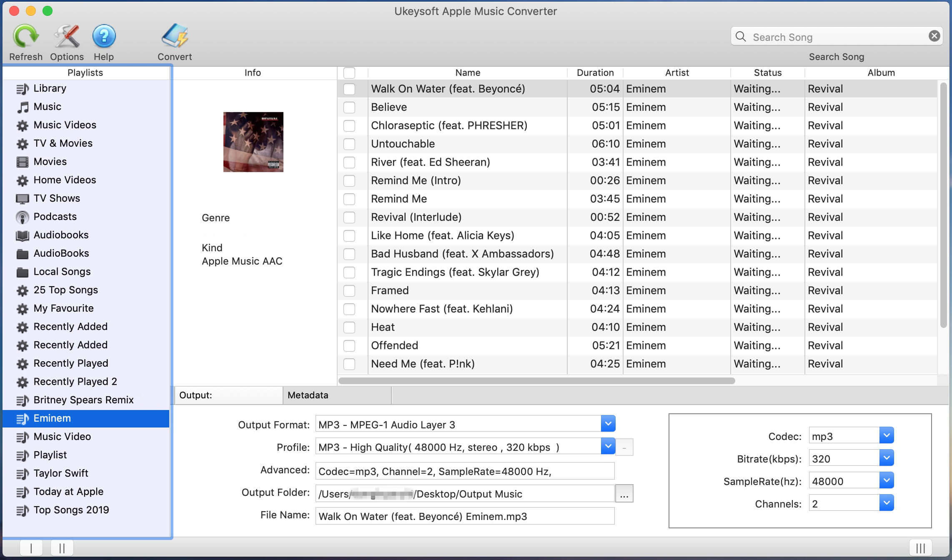
Task: Select the Recently Played gear icon
Action: pos(23,364)
